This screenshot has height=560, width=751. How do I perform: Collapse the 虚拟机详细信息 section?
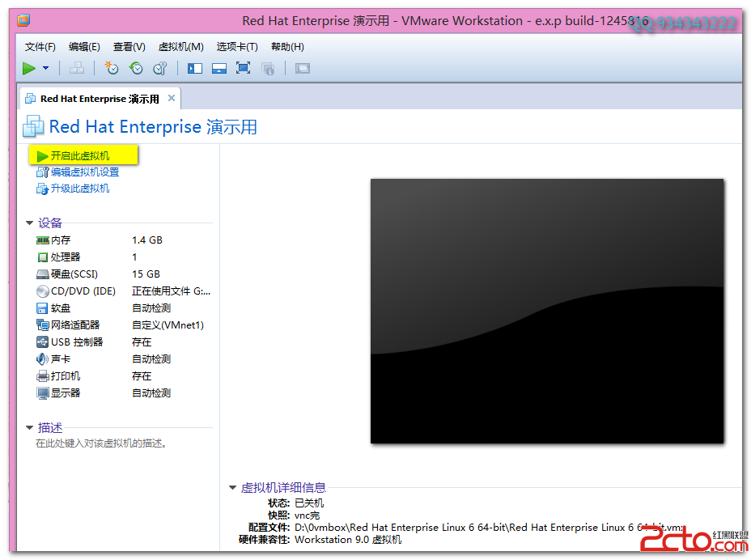pos(233,488)
